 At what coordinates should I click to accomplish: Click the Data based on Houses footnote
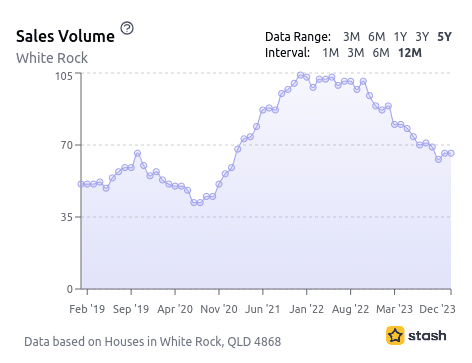pos(153,342)
